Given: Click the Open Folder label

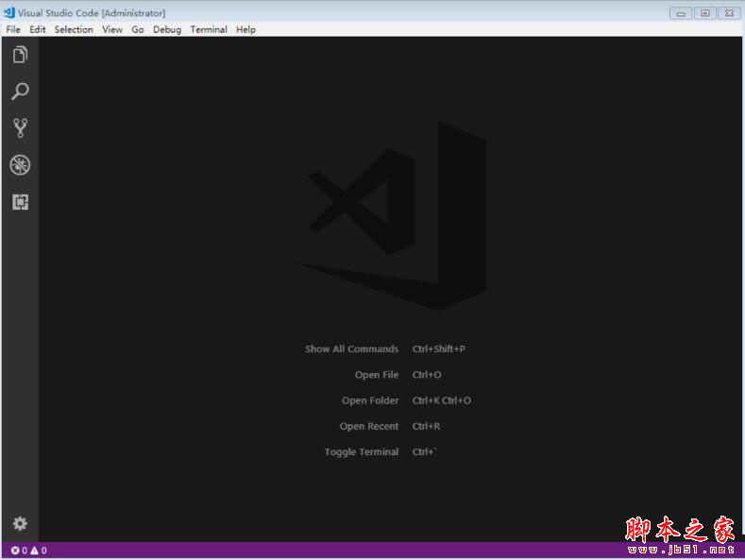Looking at the screenshot, I should 370,400.
